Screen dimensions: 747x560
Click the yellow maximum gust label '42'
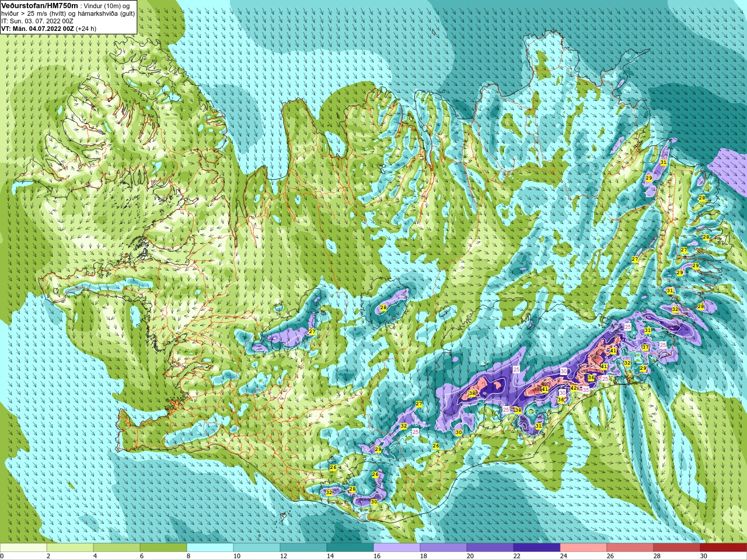click(574, 388)
